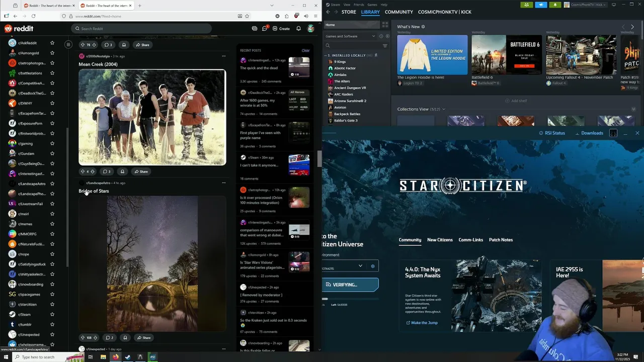Advance What's New carousel right arrow
The width and height of the screenshot is (644, 362).
point(632,27)
